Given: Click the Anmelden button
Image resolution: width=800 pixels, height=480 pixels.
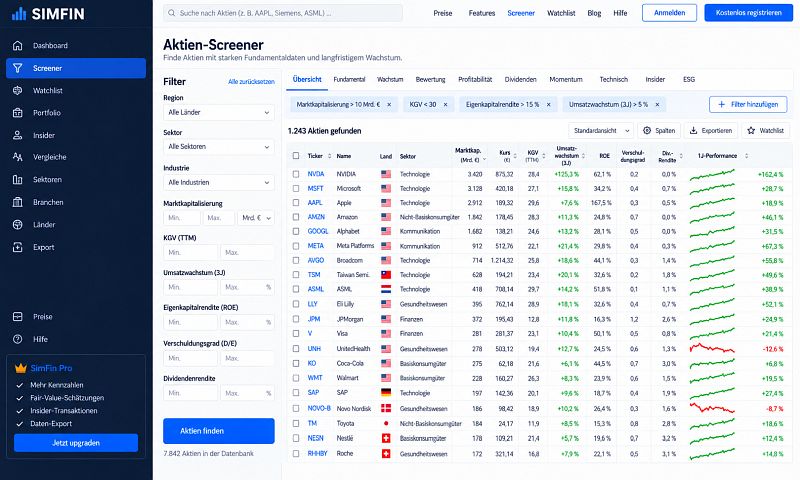Looking at the screenshot, I should click(x=669, y=13).
